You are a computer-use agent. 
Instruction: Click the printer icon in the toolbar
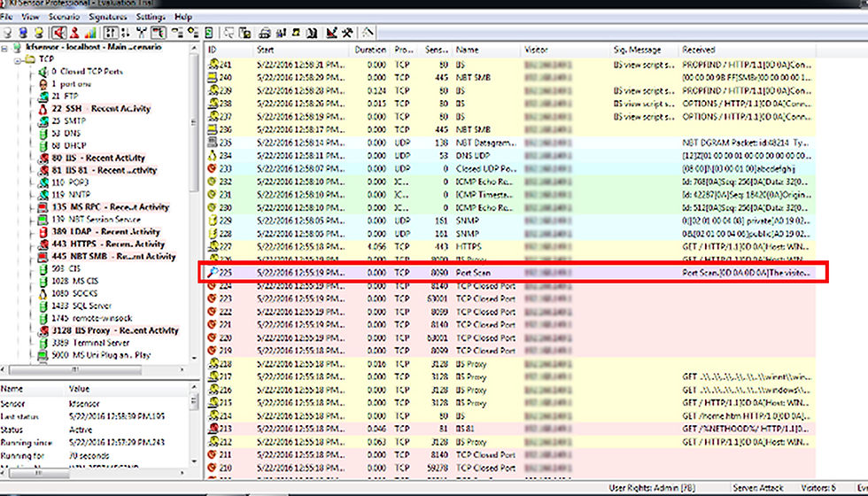[265, 33]
